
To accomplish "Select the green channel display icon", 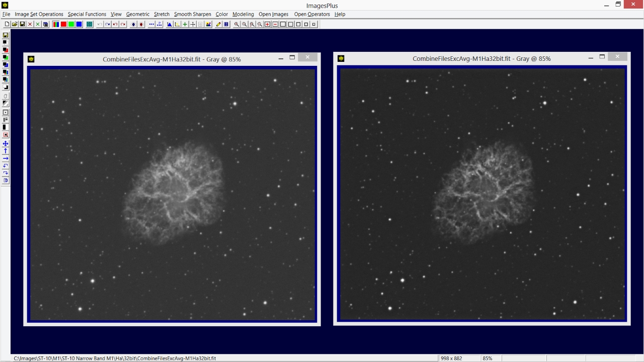I will point(71,24).
